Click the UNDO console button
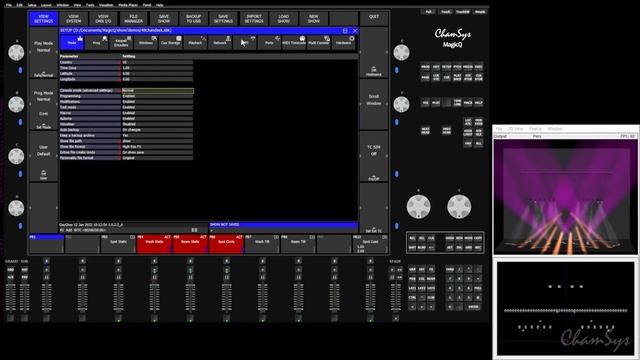 point(450,238)
